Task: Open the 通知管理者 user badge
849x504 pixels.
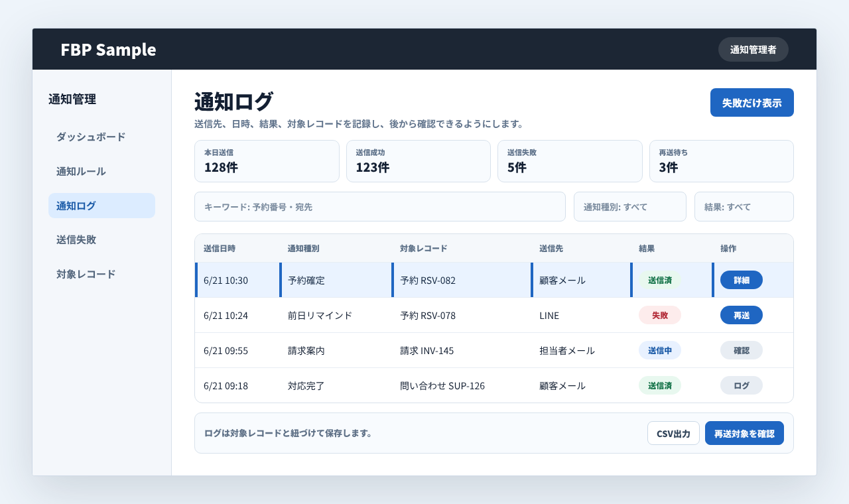Action: tap(753, 49)
